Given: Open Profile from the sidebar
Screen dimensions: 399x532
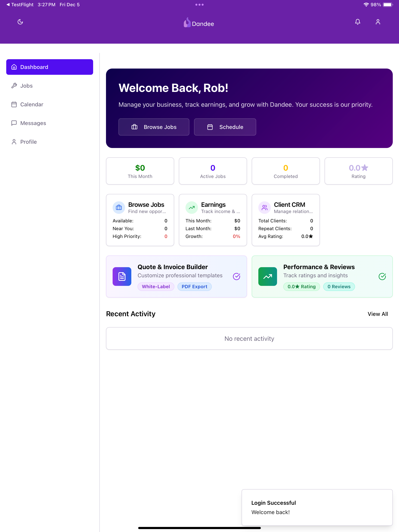Looking at the screenshot, I should pyautogui.click(x=49, y=142).
